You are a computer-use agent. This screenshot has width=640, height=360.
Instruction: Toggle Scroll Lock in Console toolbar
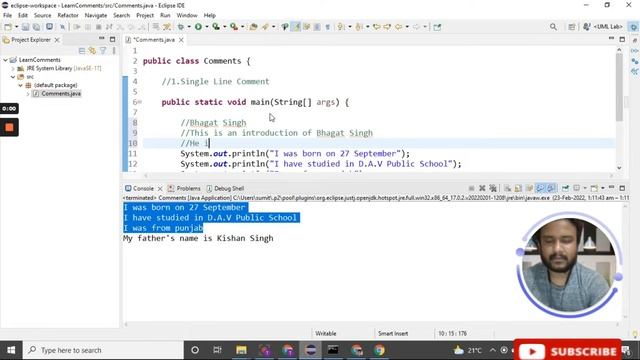pyautogui.click(x=518, y=188)
